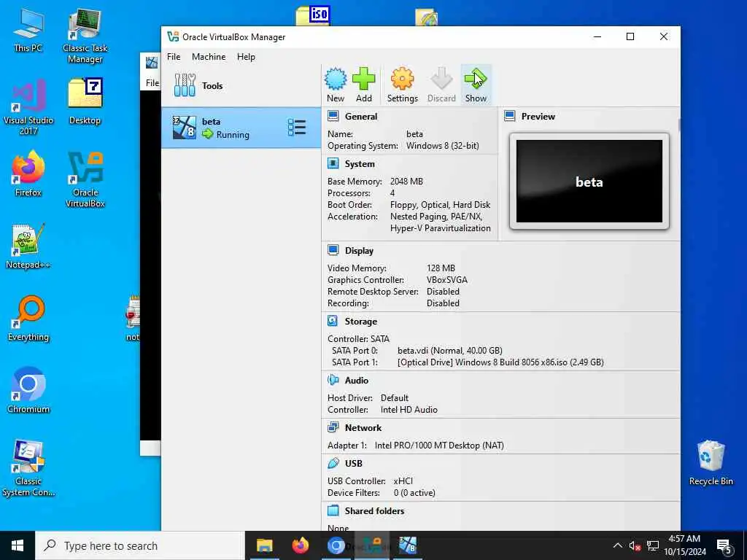Click the beta.vdi hard disk entry
Screen dimensions: 747x560
point(449,351)
